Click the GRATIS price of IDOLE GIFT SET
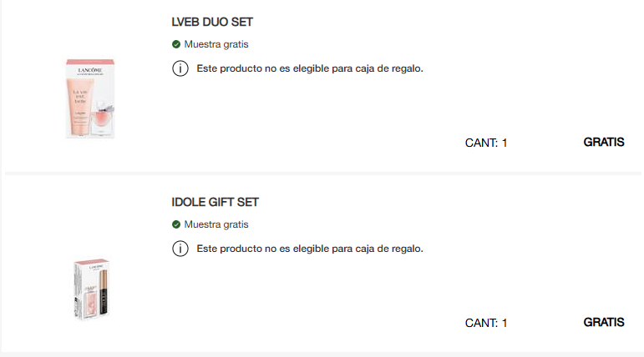 [604, 322]
